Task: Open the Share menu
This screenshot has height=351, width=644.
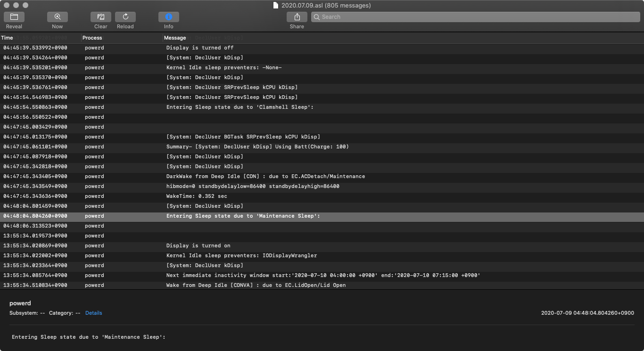Action: (x=297, y=17)
